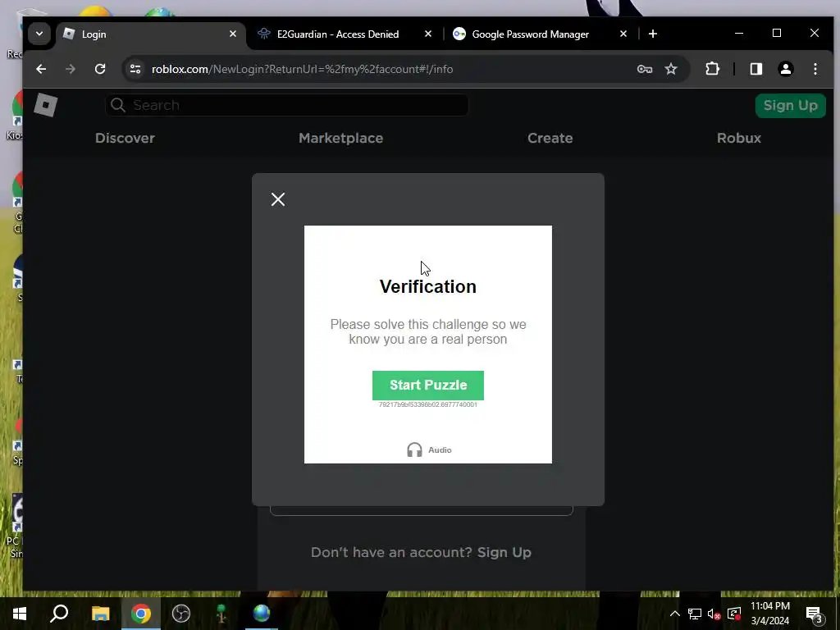840x630 pixels.
Task: Click the browser forward arrow
Action: point(71,69)
